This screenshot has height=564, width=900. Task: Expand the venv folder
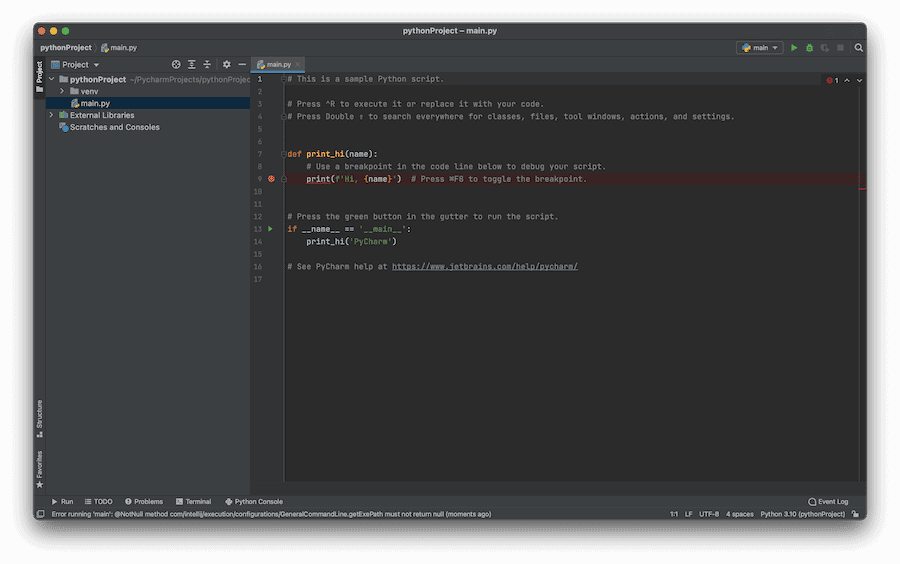click(x=61, y=91)
